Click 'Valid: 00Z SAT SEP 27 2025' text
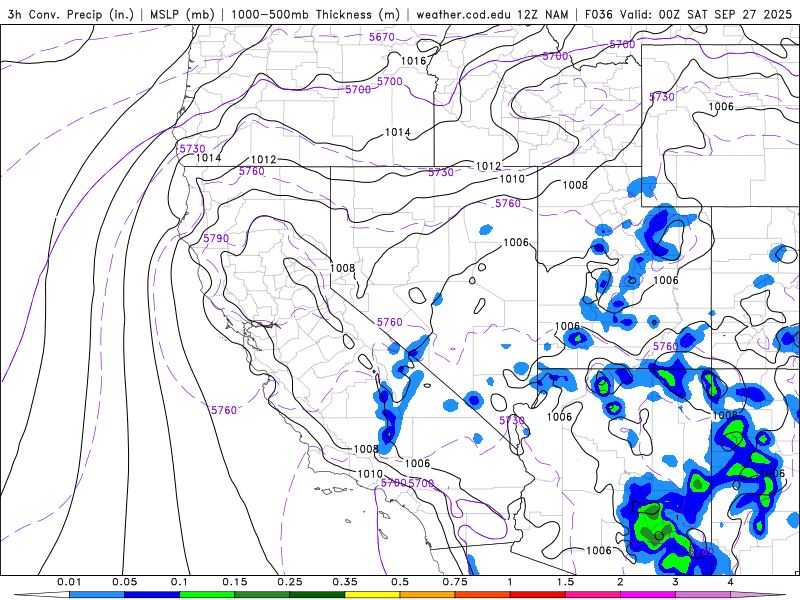This screenshot has height=600, width=800. (x=706, y=15)
